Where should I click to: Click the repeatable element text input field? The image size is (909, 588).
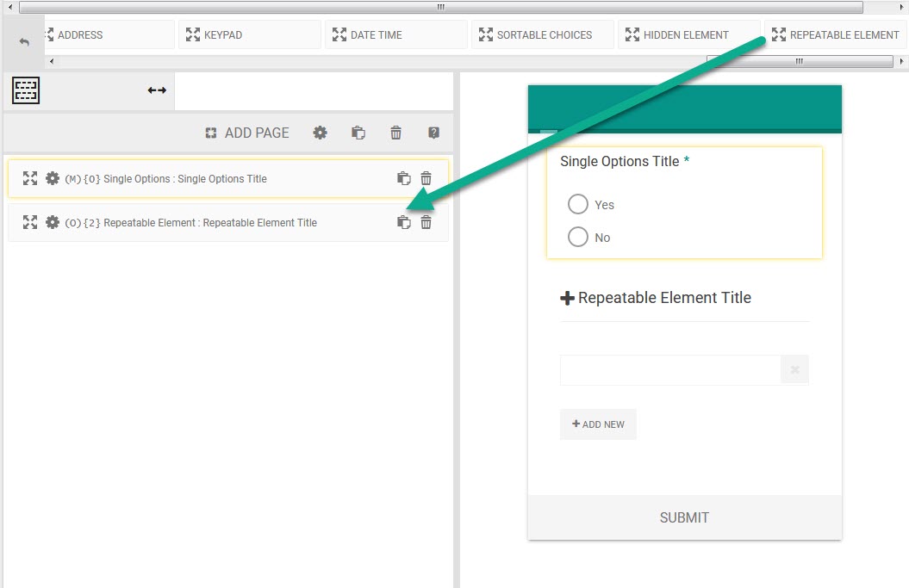tap(670, 369)
